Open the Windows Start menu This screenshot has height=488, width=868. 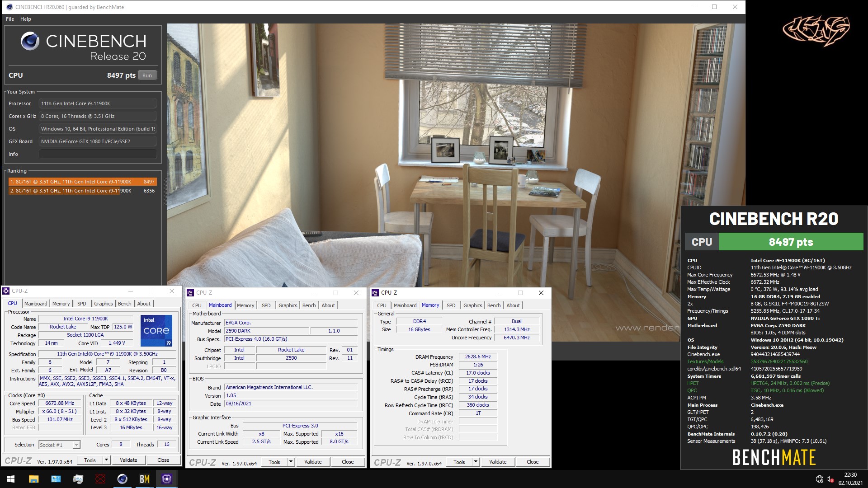point(11,479)
